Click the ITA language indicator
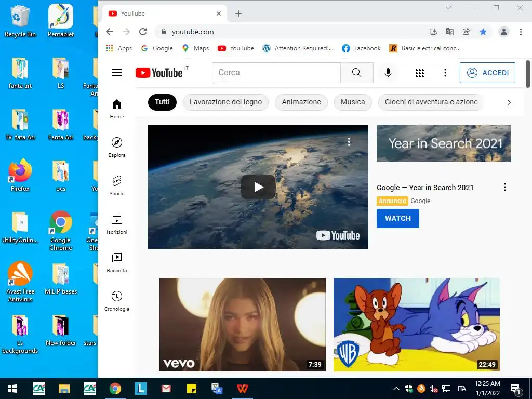The height and width of the screenshot is (399, 532). pyautogui.click(x=461, y=389)
